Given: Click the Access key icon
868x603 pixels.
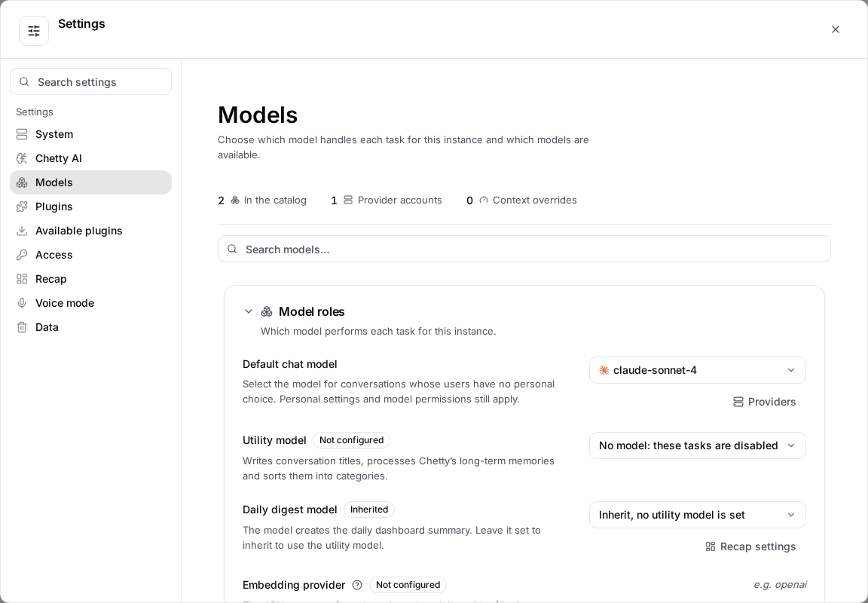Looking at the screenshot, I should pyautogui.click(x=22, y=255).
